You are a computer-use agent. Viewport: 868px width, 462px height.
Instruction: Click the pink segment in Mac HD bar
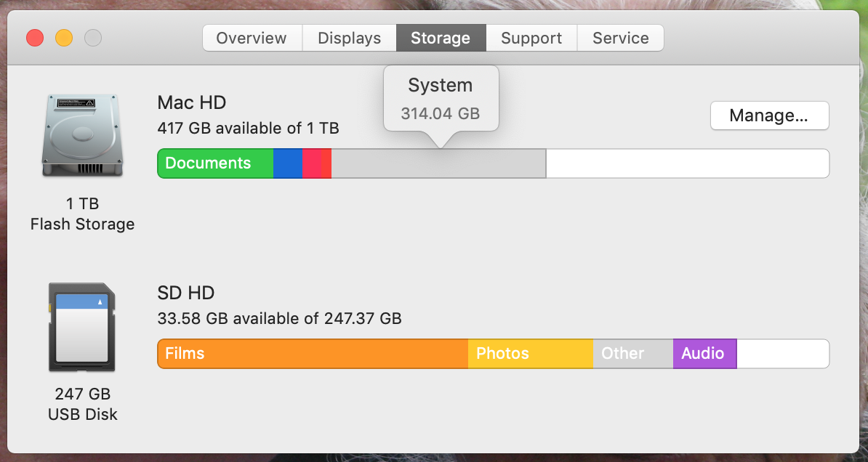(x=312, y=163)
